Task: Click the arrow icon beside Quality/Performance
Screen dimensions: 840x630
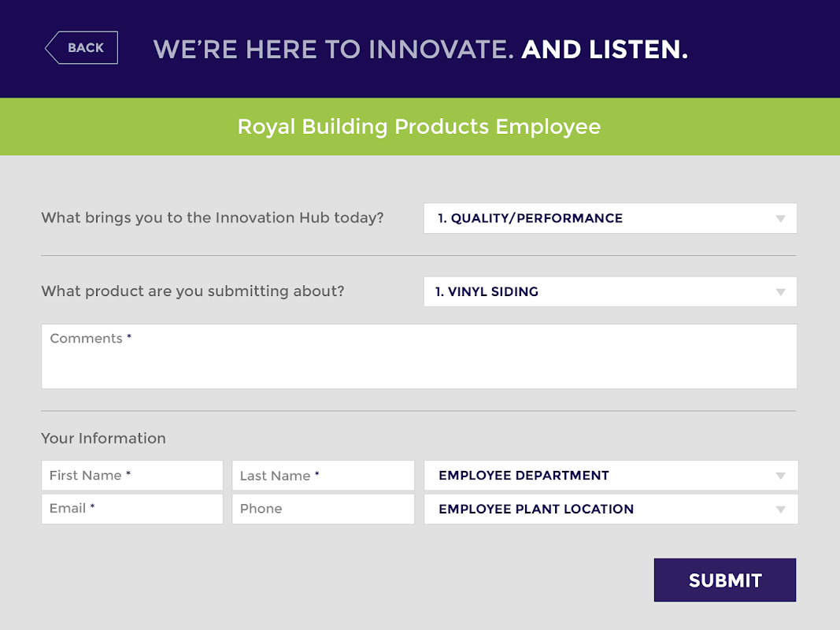Action: tap(780, 219)
